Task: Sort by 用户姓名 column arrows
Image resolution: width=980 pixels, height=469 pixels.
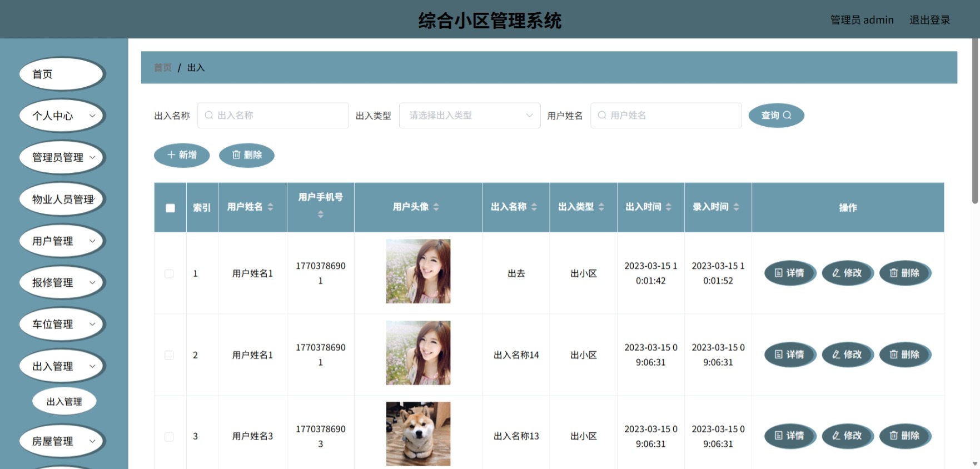Action: click(x=270, y=207)
